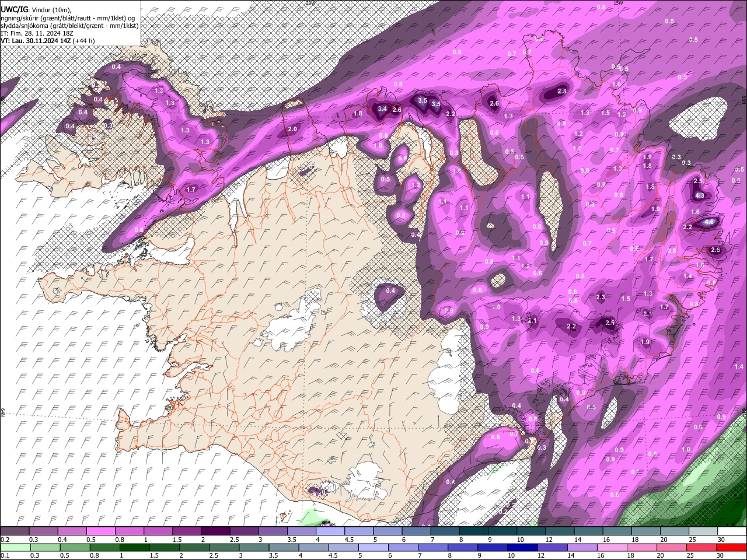The height and width of the screenshot is (560, 747).
Task: Click the deep blue 10–12 swatch in the bottom legend
Action: tap(522, 547)
